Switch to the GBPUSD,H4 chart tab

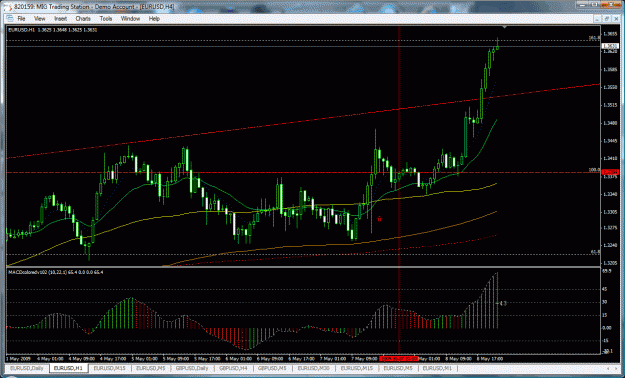(x=234, y=368)
